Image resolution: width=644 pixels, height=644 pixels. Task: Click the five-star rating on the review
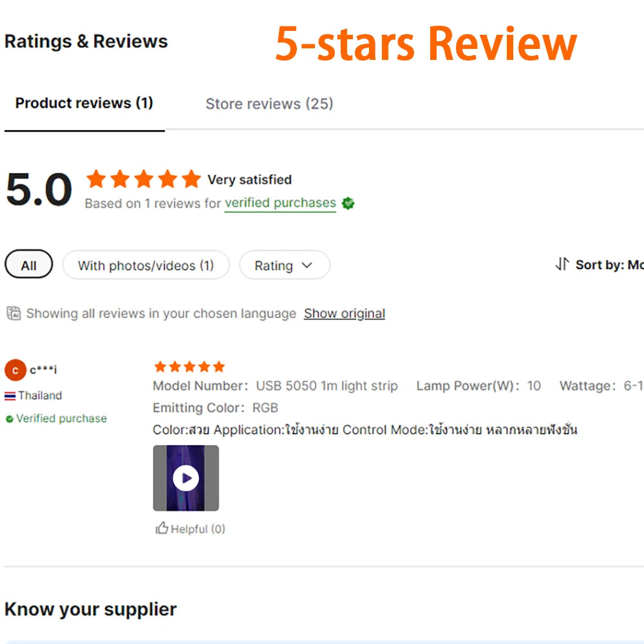pyautogui.click(x=189, y=367)
